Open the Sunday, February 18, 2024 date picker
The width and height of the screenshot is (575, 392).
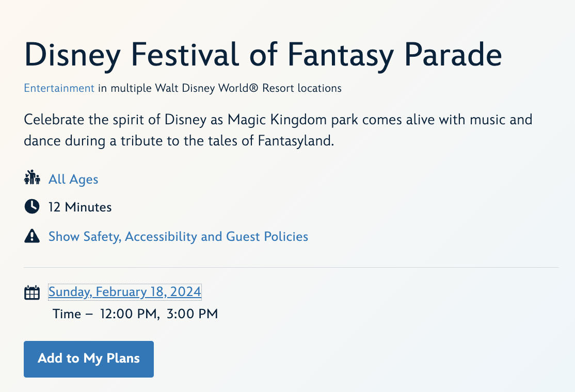click(124, 292)
